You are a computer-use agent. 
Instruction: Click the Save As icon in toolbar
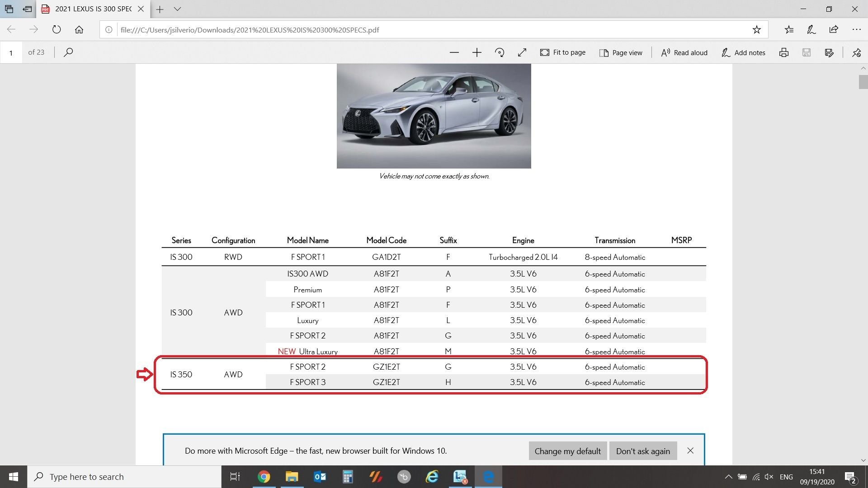pyautogui.click(x=829, y=52)
